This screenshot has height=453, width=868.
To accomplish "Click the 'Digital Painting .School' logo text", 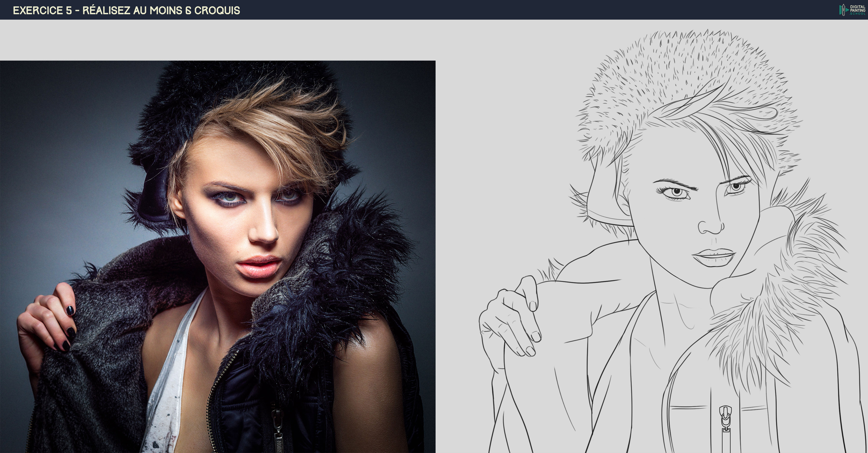I will click(x=857, y=10).
